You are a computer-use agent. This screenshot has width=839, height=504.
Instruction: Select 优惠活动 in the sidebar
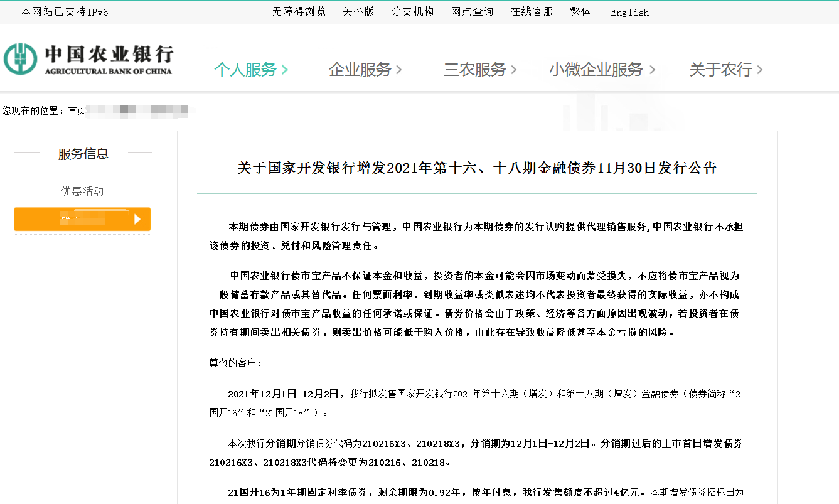coord(82,191)
